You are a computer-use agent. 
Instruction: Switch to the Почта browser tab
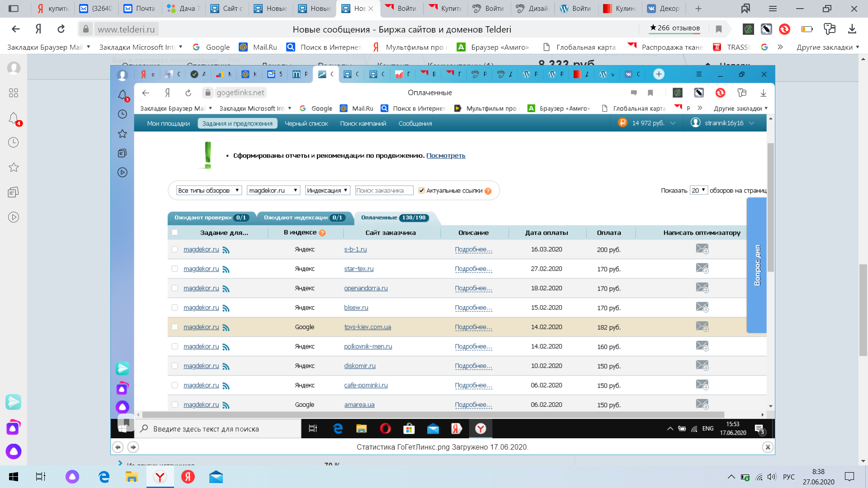(x=140, y=9)
